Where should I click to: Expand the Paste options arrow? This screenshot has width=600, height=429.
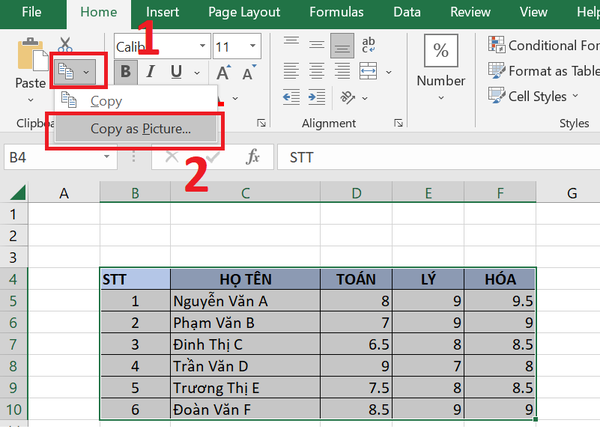click(31, 100)
